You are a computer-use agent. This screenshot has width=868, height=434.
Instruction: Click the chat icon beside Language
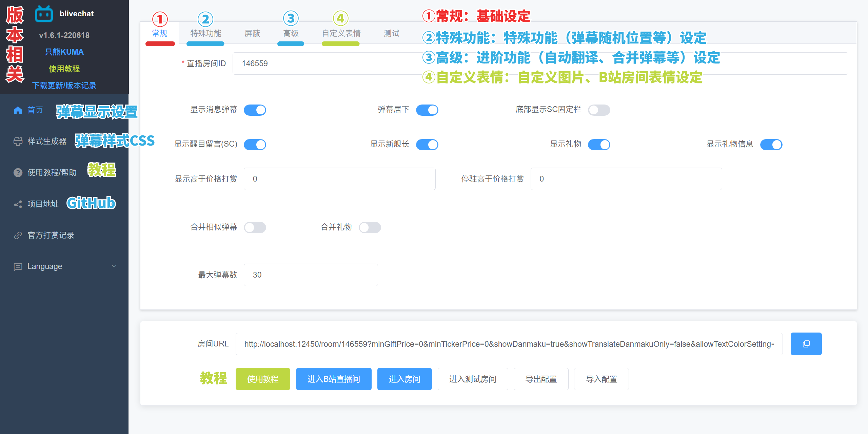coord(18,267)
